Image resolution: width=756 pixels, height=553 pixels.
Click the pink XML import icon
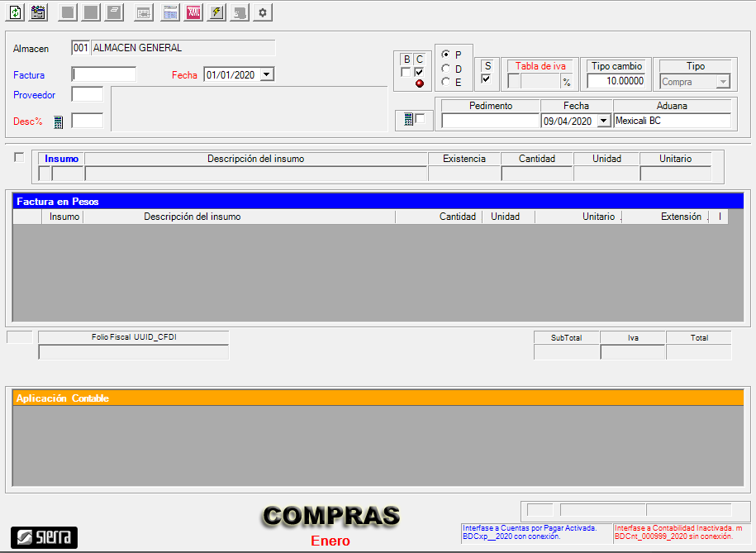click(x=193, y=12)
